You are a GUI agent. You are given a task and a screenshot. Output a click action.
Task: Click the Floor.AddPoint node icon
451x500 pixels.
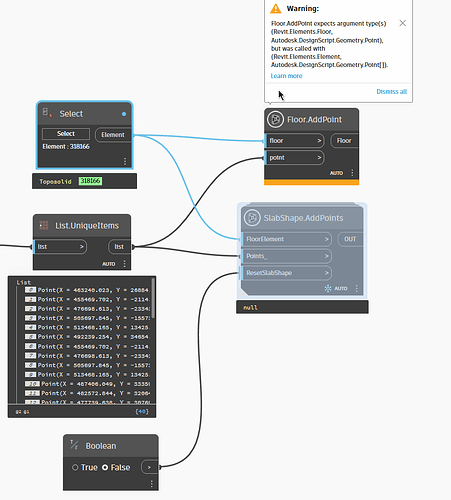click(275, 119)
